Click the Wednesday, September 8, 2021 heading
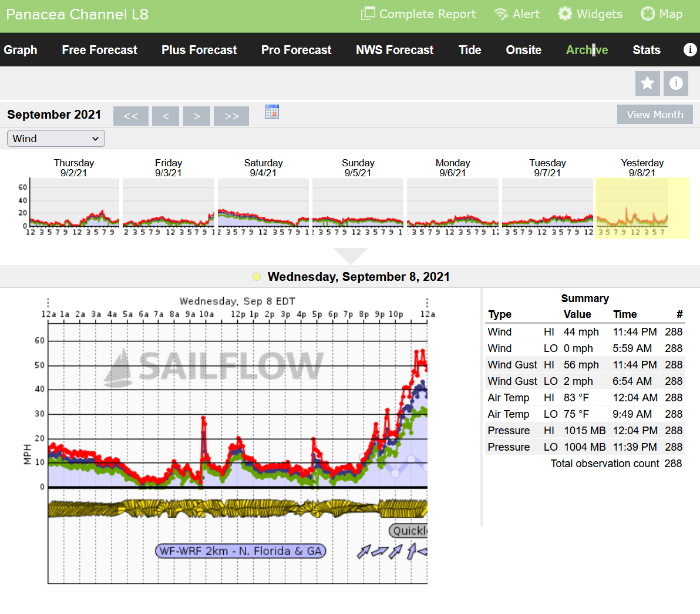The width and height of the screenshot is (700, 614). (358, 277)
